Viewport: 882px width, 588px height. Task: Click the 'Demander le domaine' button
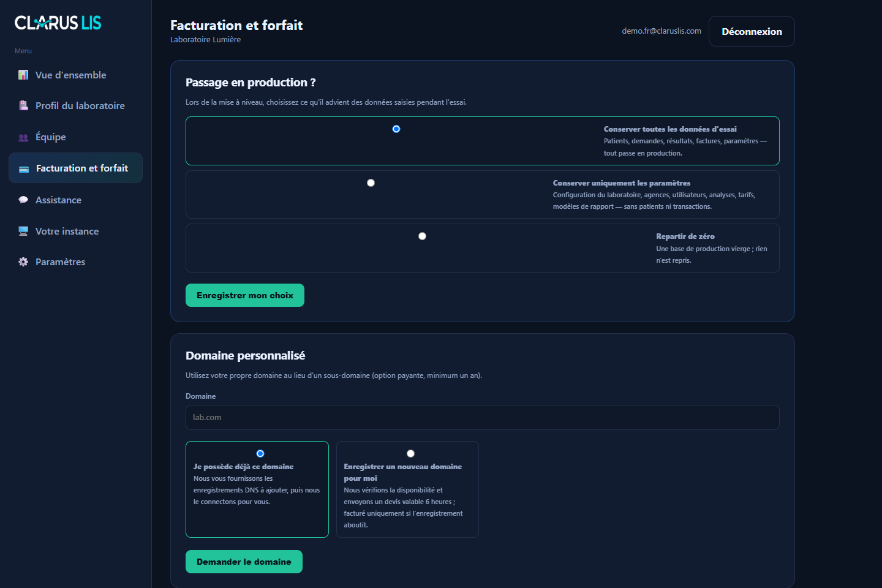click(x=244, y=562)
